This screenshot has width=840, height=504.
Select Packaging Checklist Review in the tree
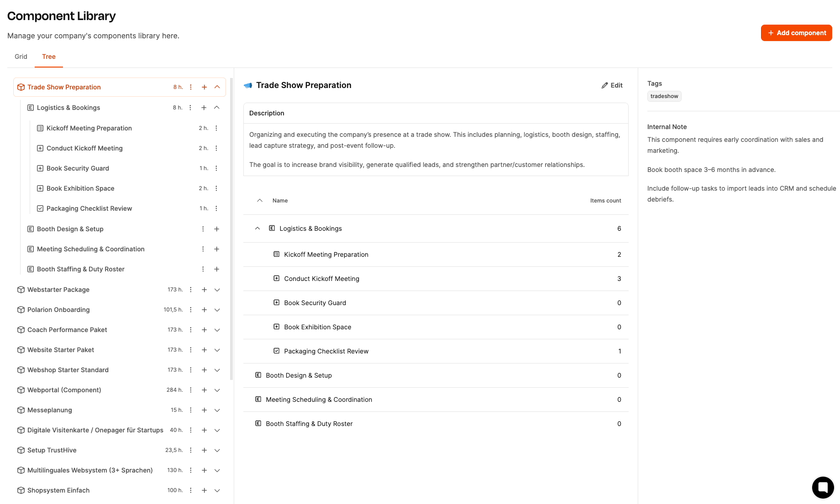89,208
